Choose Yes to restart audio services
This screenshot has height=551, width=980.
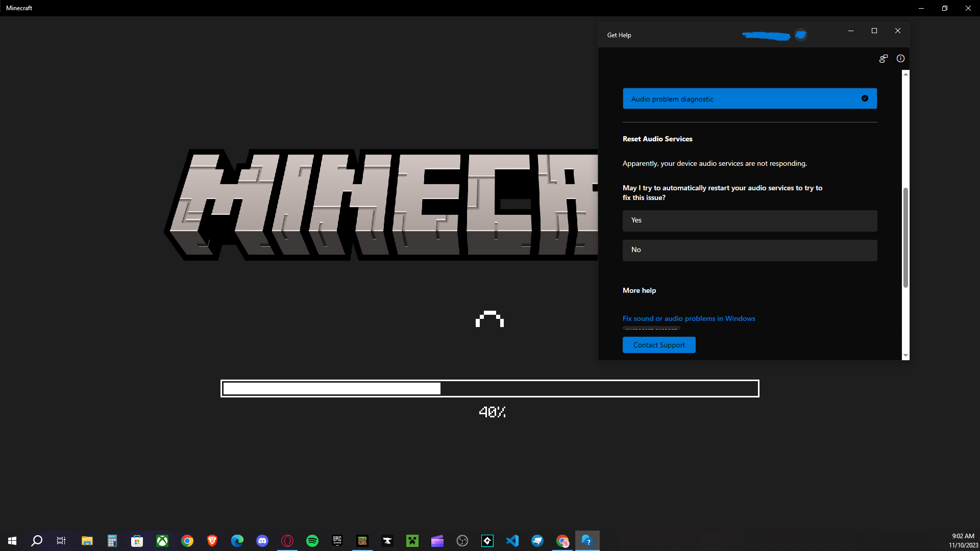tap(749, 220)
